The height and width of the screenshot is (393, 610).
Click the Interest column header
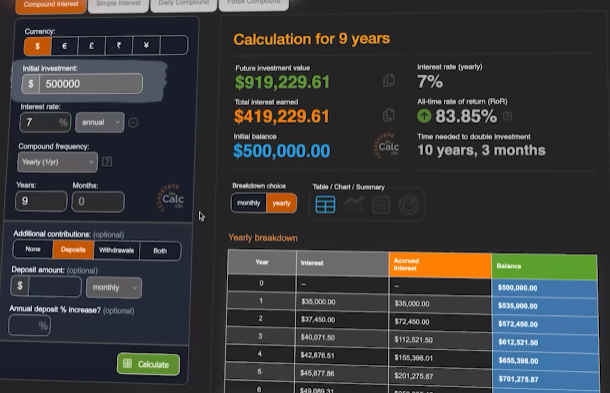click(342, 263)
